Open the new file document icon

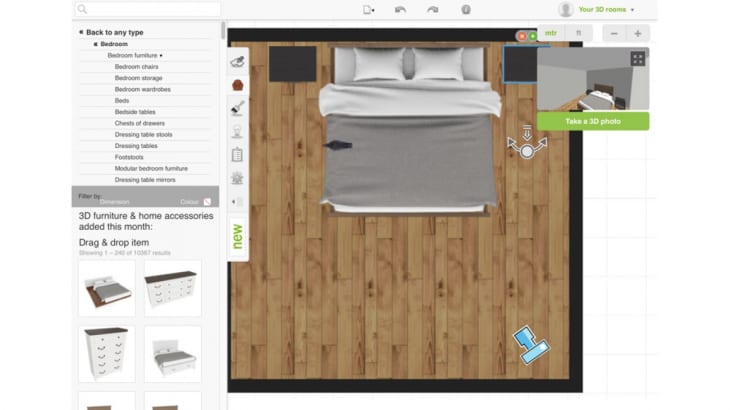point(368,10)
